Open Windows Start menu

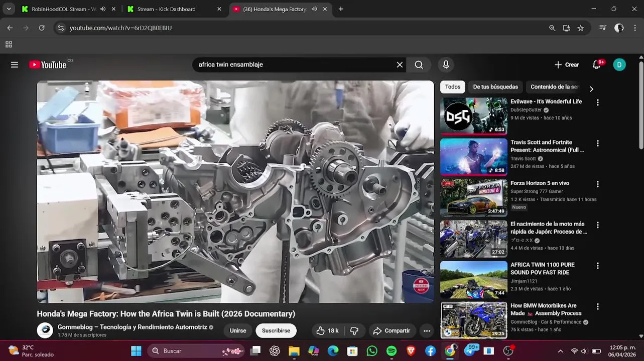point(136,351)
